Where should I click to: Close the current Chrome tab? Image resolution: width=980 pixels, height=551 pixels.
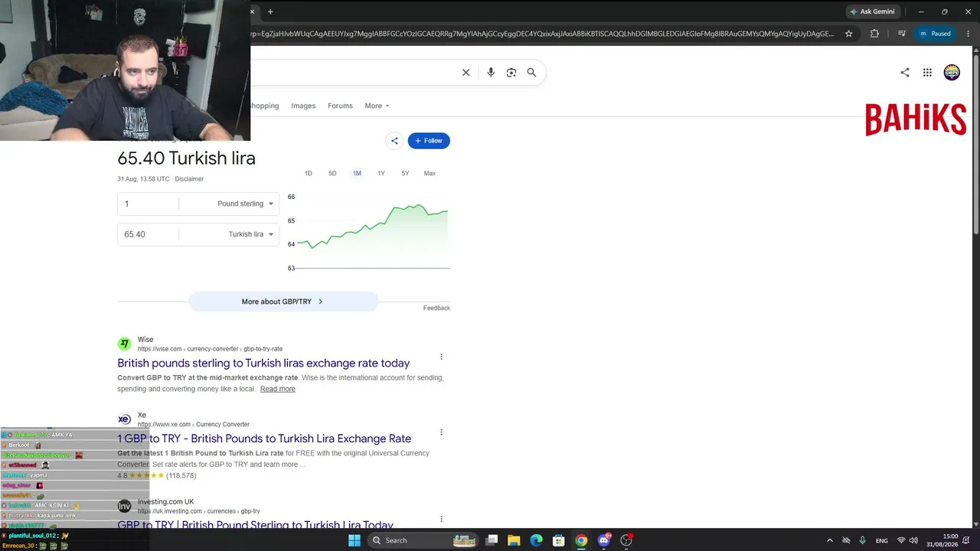[x=253, y=11]
